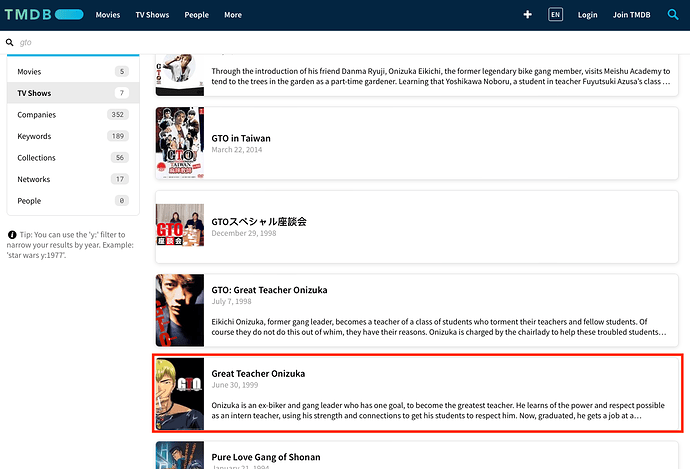
Task: Filter results by Collections
Action: point(73,158)
